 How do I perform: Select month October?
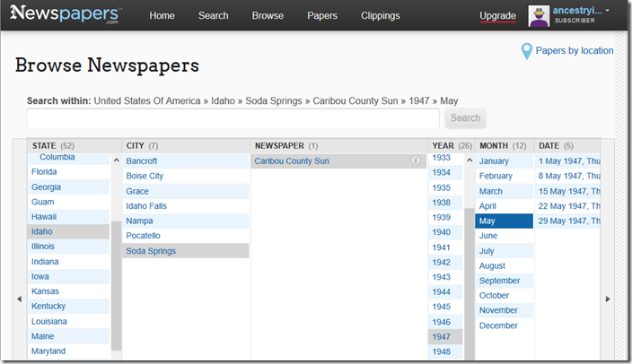(505, 296)
